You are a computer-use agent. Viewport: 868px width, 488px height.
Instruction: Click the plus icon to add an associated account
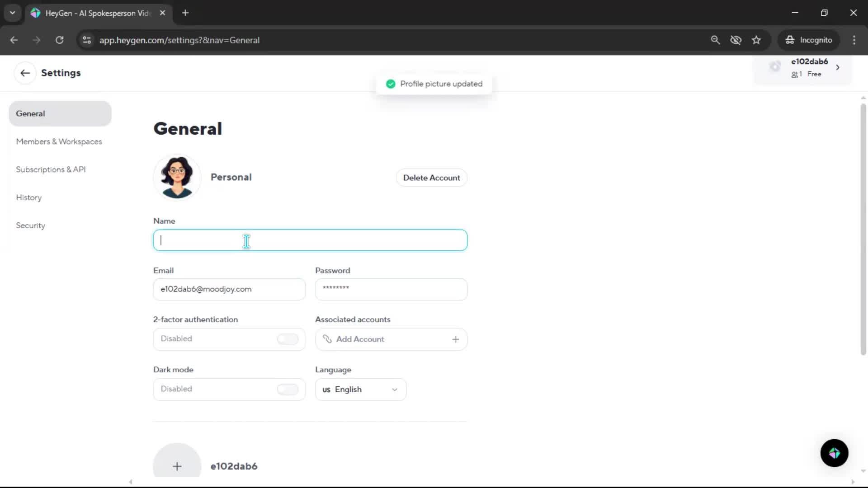(455, 339)
